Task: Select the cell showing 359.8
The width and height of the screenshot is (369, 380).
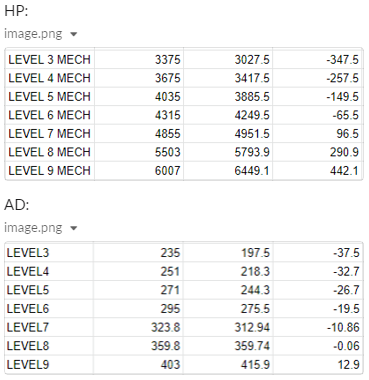Action: click(138, 346)
